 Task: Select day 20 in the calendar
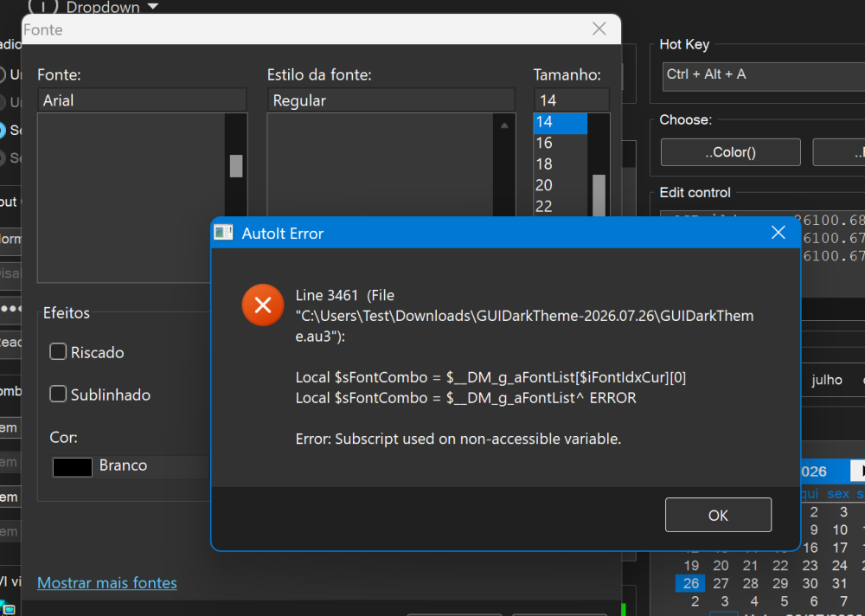(721, 566)
